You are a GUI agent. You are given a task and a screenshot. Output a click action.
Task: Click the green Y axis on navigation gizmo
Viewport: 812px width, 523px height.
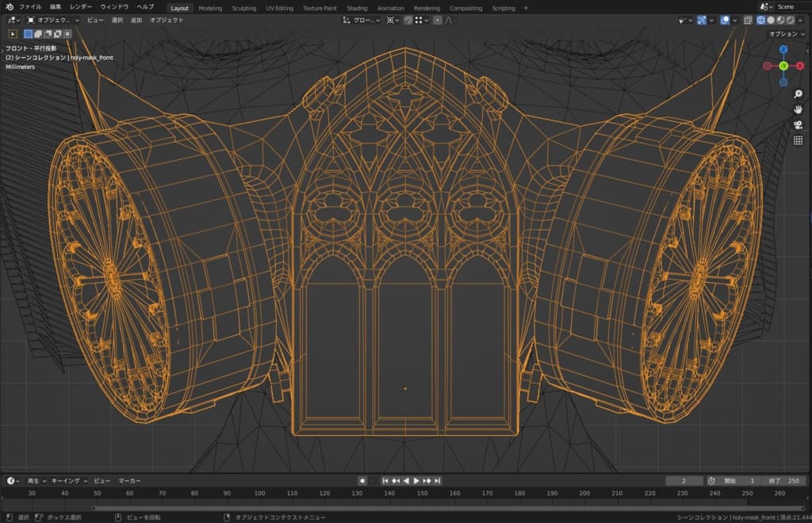783,66
